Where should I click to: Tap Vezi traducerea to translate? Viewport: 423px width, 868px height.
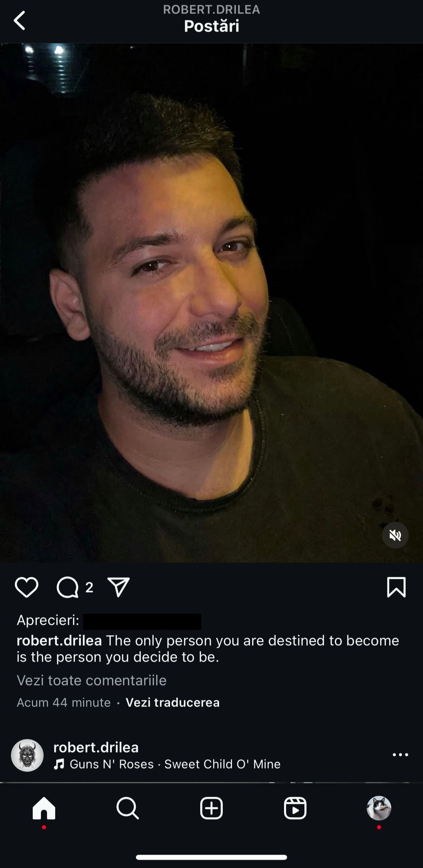coord(173,702)
